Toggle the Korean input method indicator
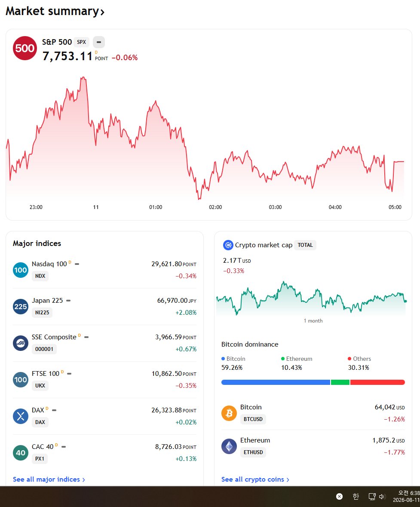 point(356,496)
